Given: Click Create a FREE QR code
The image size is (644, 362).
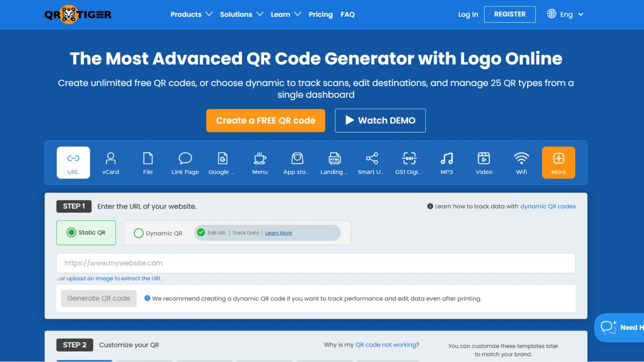Looking at the screenshot, I should [x=266, y=120].
